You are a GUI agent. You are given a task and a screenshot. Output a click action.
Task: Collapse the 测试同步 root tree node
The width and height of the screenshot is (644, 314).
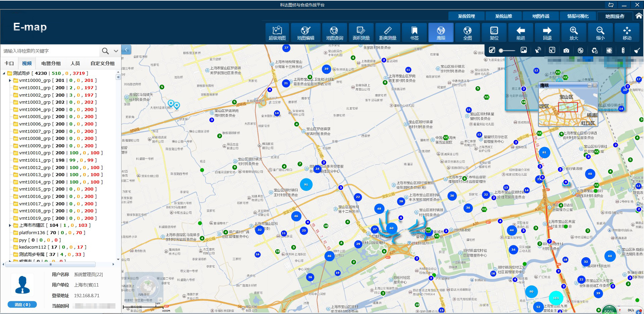point(4,73)
